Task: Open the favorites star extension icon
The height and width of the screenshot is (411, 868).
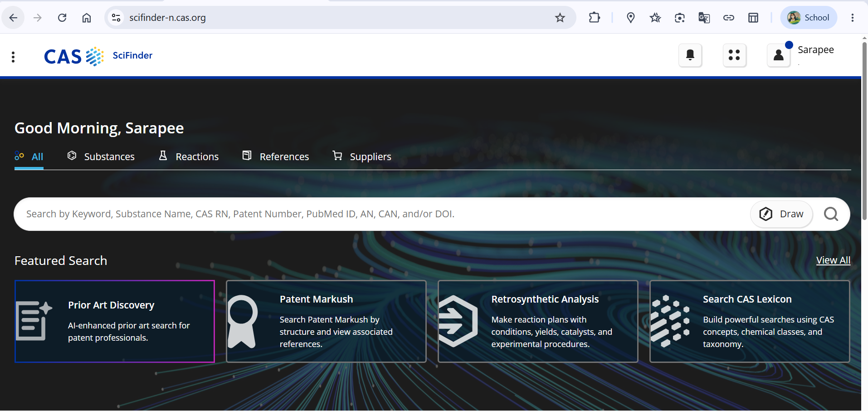Action: 655,18
